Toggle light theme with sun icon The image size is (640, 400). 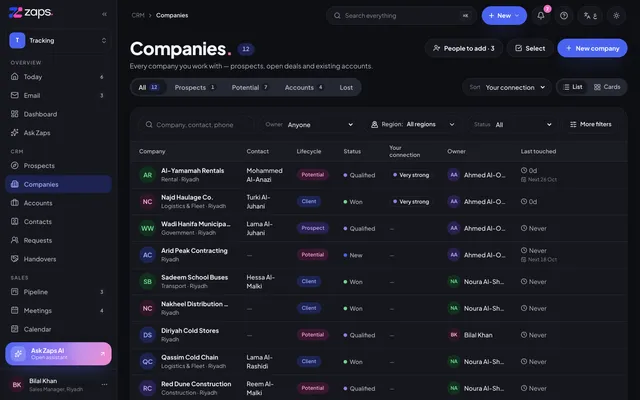tap(616, 16)
